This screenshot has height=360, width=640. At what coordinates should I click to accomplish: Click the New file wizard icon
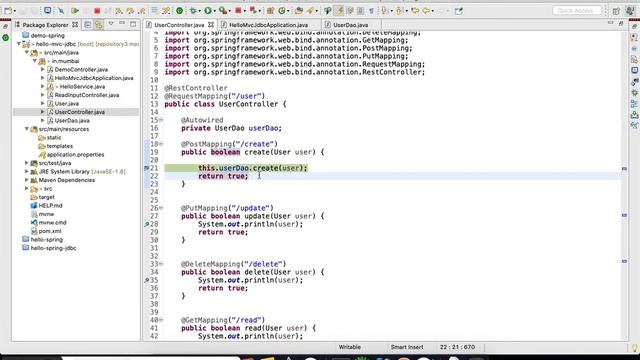(8, 11)
